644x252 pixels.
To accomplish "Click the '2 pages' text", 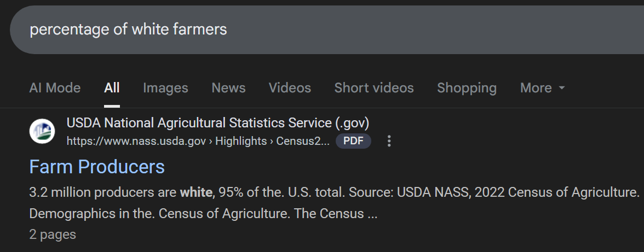I will tap(53, 235).
